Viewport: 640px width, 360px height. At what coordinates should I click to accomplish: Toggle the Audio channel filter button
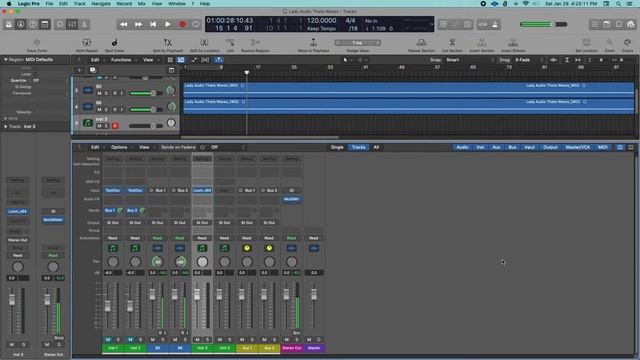pyautogui.click(x=462, y=147)
